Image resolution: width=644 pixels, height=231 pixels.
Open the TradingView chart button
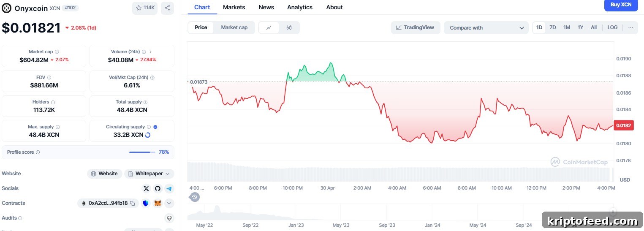pos(416,27)
